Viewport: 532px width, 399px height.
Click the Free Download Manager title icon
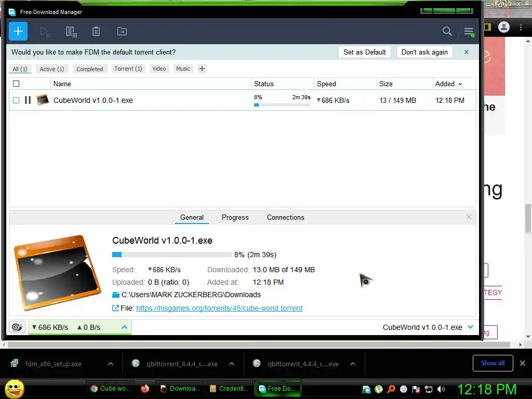(12, 12)
